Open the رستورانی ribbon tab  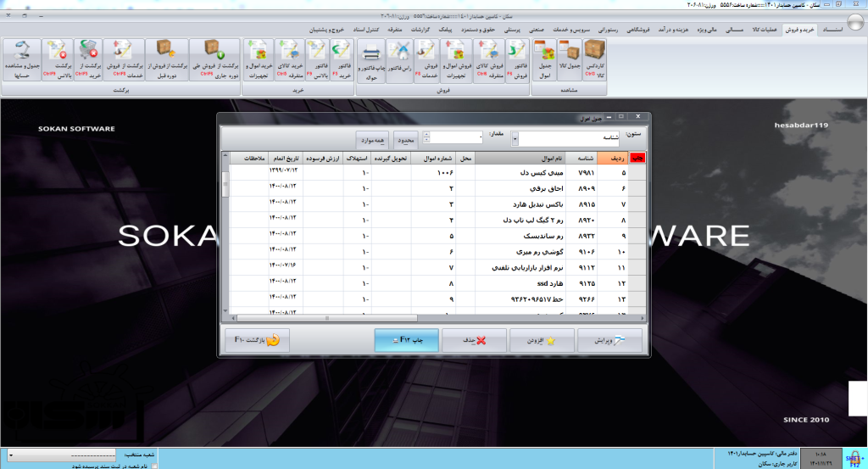pos(609,30)
